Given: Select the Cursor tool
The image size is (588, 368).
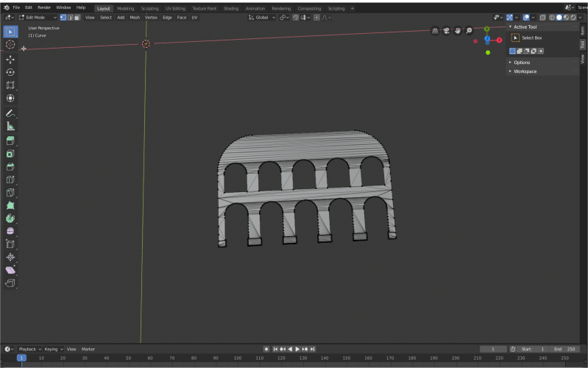Looking at the screenshot, I should pos(10,45).
